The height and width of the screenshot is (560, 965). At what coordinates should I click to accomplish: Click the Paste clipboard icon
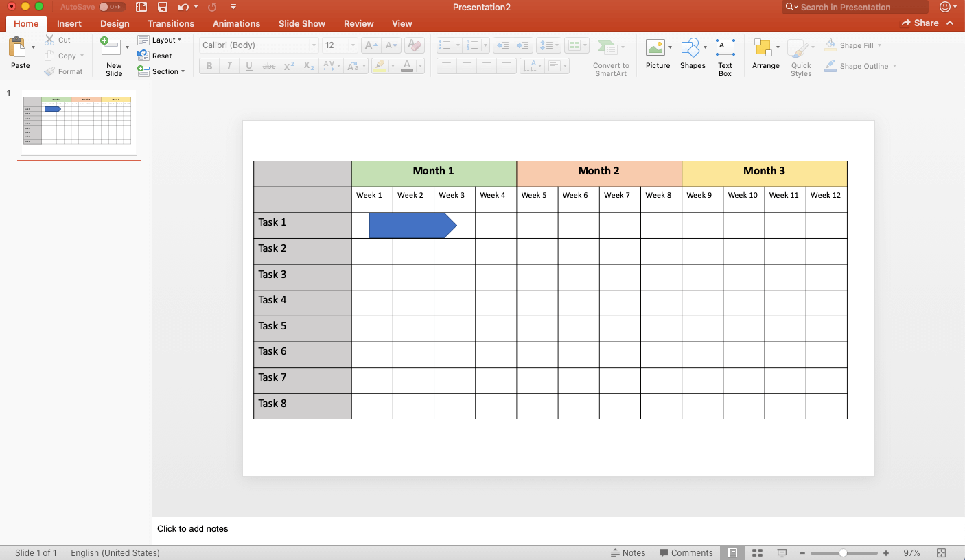click(18, 48)
